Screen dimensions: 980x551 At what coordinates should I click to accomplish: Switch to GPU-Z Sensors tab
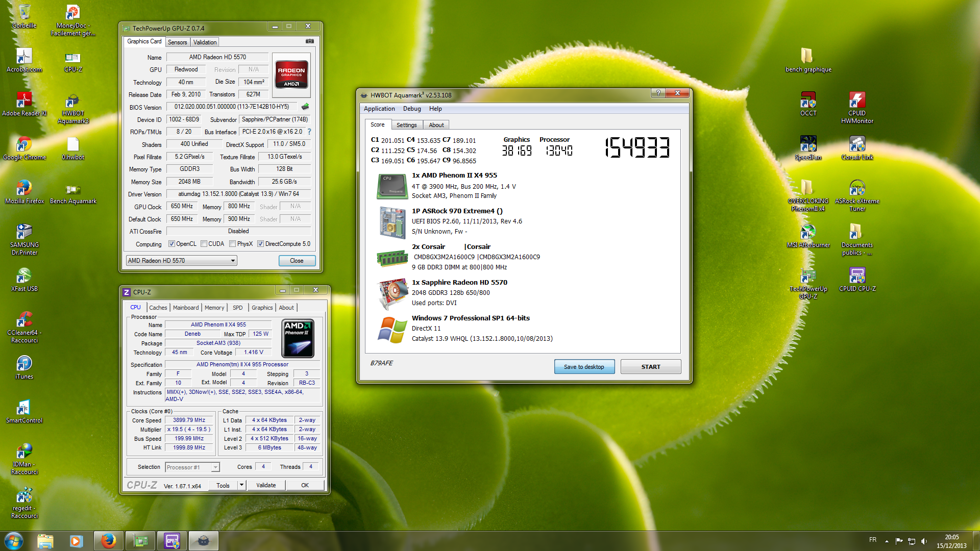[177, 42]
